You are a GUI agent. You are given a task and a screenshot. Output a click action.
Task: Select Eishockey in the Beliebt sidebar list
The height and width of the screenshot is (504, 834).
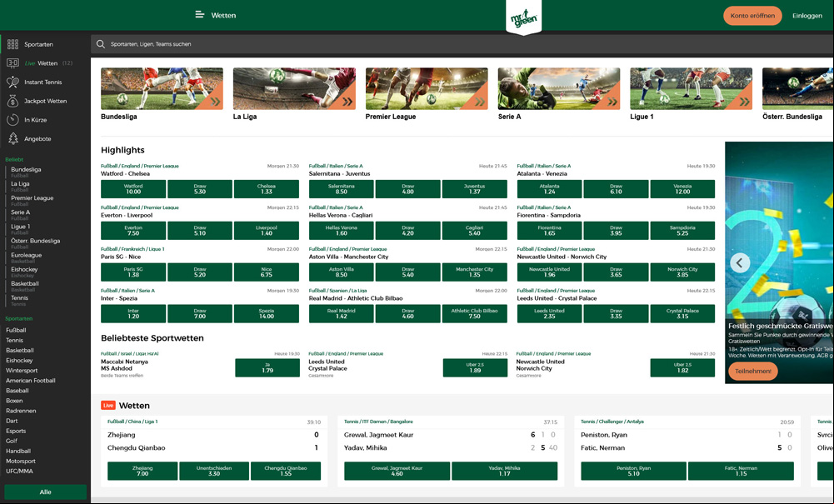coord(24,270)
